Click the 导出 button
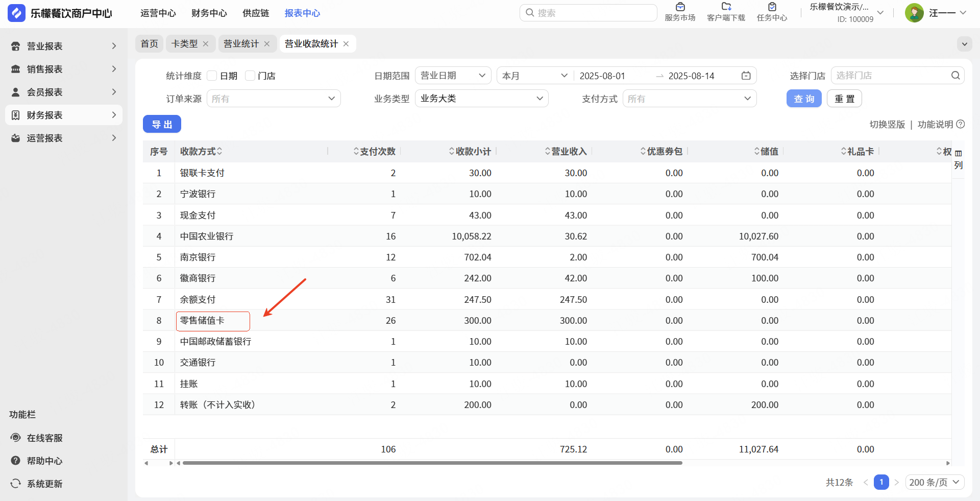Screen dimensions: 980x501 coord(162,124)
